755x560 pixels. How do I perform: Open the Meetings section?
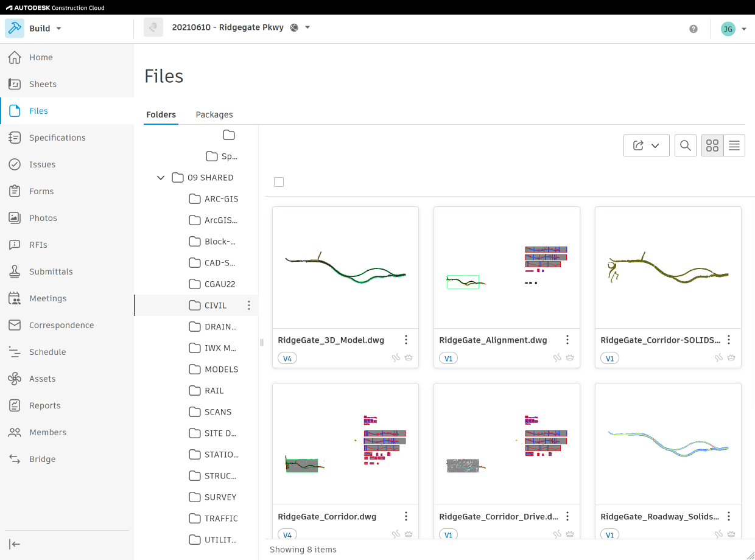(x=67, y=298)
